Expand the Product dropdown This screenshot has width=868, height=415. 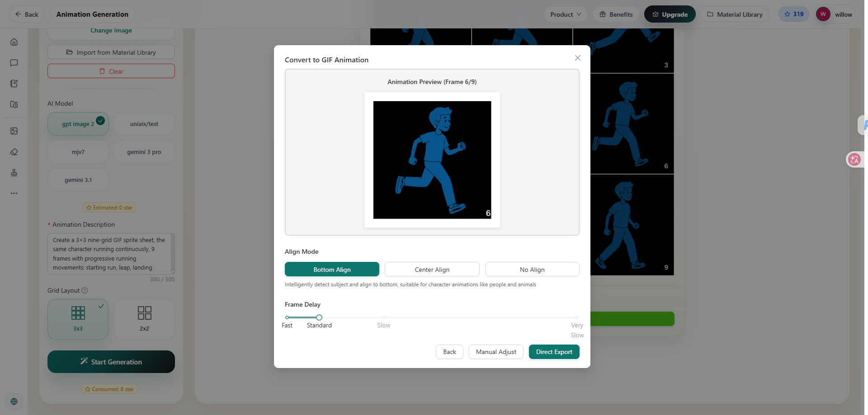coord(566,14)
